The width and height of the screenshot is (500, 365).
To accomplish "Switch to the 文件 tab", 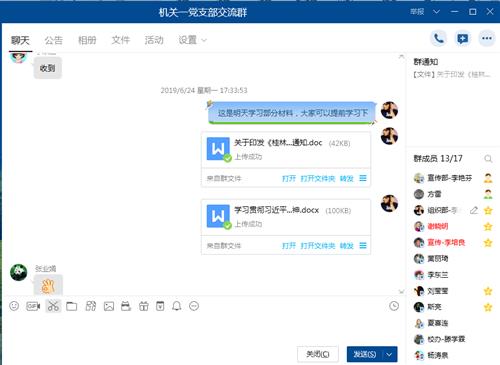I will click(121, 40).
